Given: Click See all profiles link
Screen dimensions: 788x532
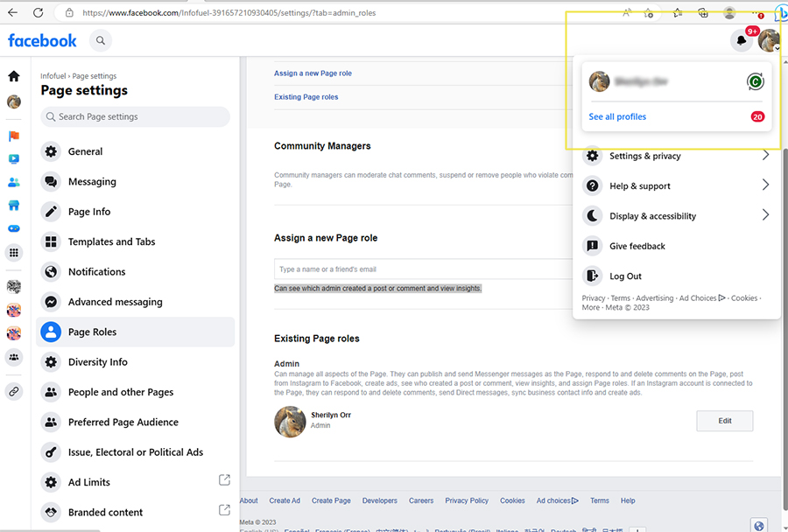Looking at the screenshot, I should click(617, 116).
